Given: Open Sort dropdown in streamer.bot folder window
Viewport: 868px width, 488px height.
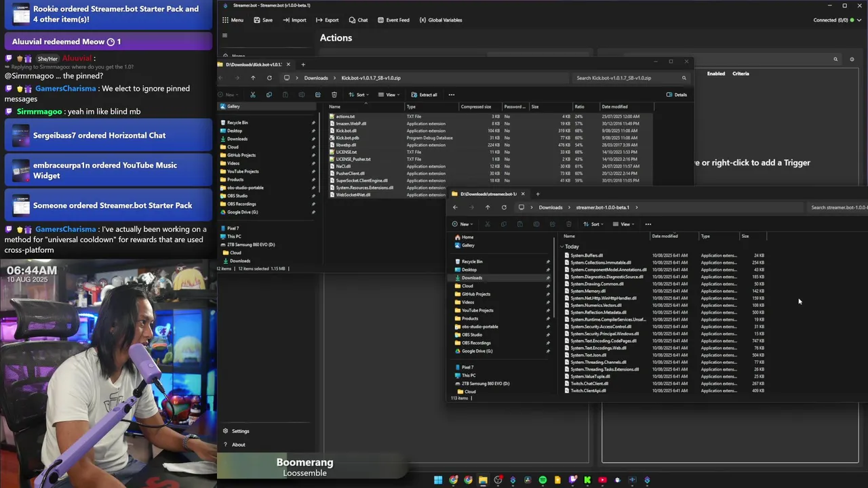Looking at the screenshot, I should click(593, 224).
